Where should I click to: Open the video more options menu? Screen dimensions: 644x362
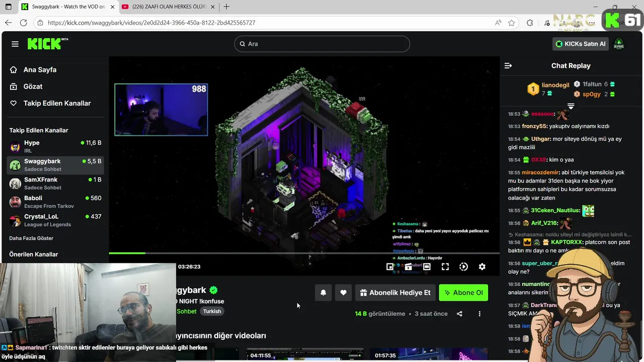pos(479,314)
